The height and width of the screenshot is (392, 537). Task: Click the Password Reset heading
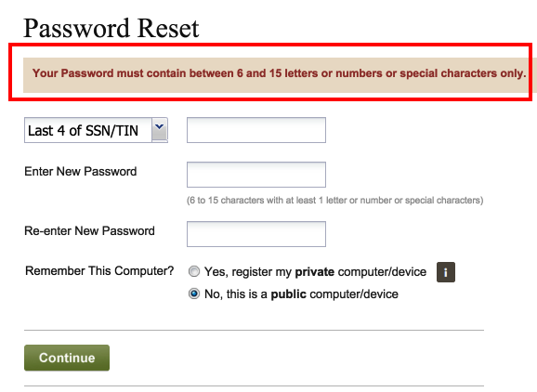[111, 28]
